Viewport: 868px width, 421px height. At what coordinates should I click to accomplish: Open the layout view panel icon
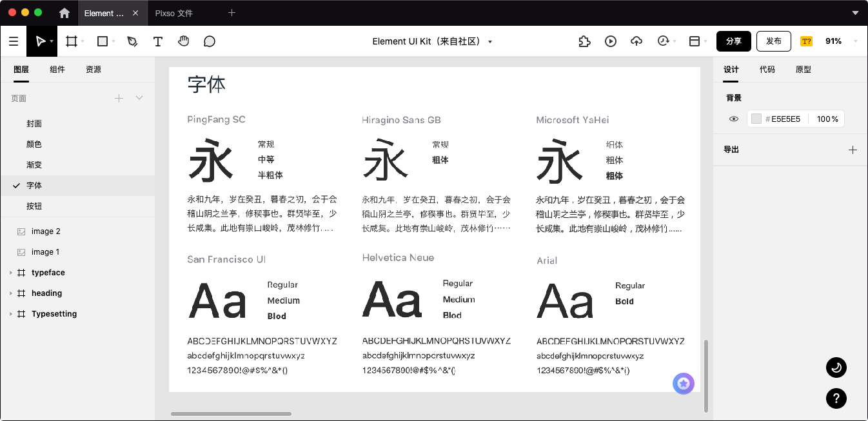695,41
